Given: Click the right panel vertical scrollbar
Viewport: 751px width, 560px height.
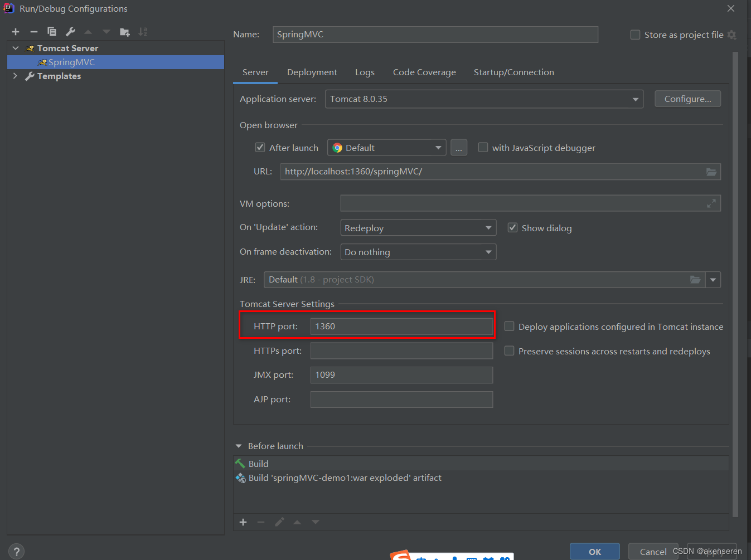Looking at the screenshot, I should (x=735, y=284).
